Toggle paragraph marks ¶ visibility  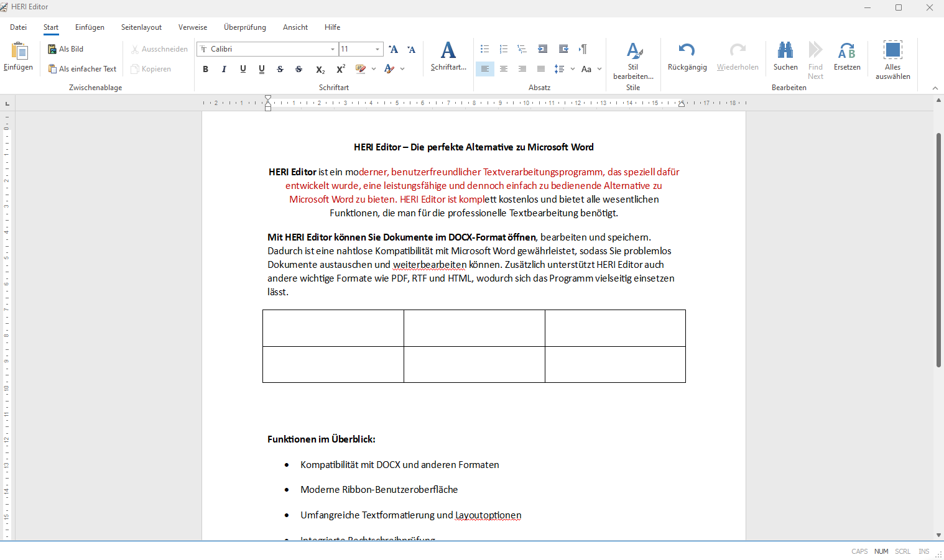(583, 49)
